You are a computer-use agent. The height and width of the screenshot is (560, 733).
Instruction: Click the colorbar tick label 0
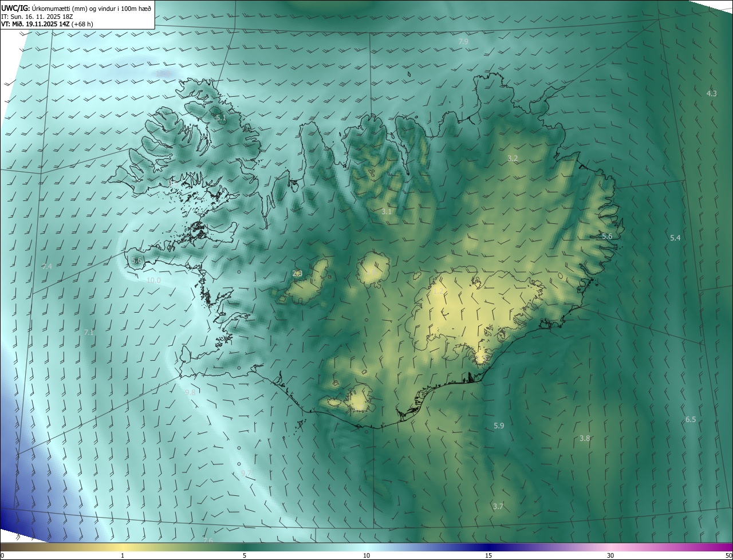(x=2, y=555)
